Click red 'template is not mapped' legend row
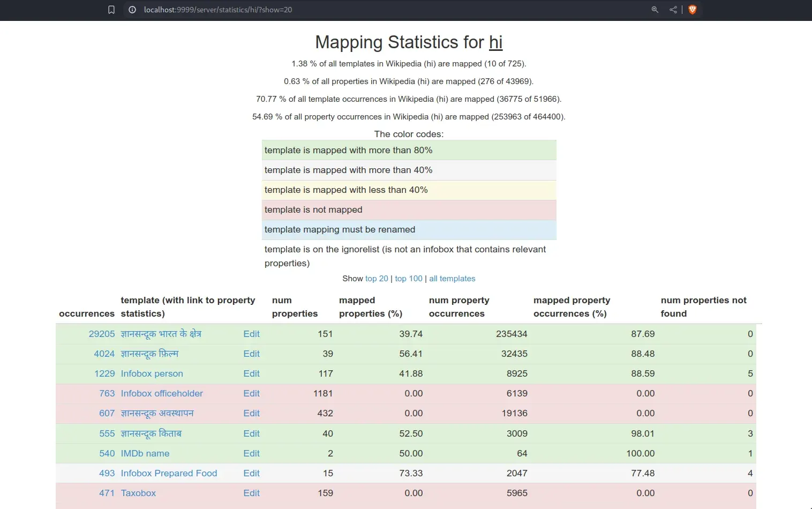This screenshot has height=509, width=812. pos(409,209)
